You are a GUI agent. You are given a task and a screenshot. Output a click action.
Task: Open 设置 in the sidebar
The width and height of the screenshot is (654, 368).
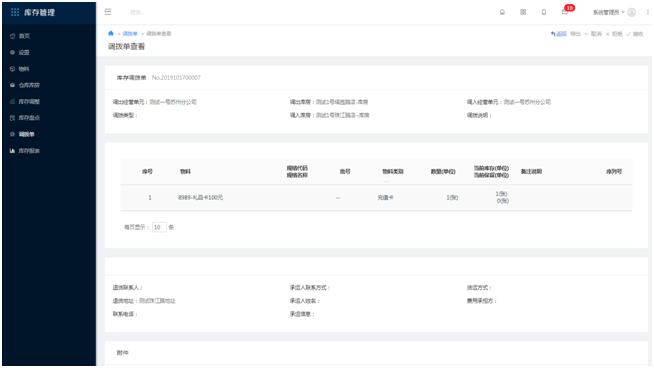[24, 53]
